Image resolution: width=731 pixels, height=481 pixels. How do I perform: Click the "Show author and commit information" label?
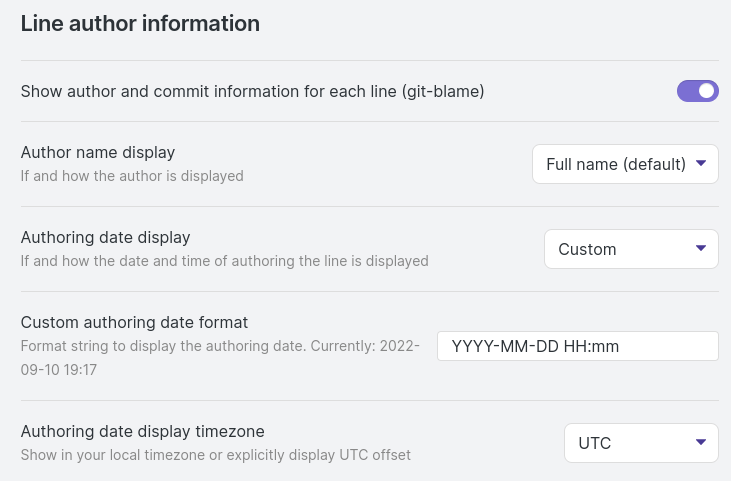coord(252,91)
